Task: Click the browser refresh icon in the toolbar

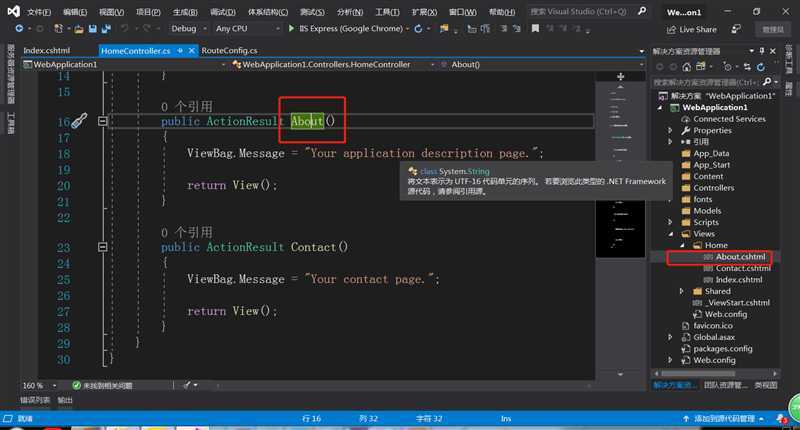Action: pyautogui.click(x=418, y=29)
